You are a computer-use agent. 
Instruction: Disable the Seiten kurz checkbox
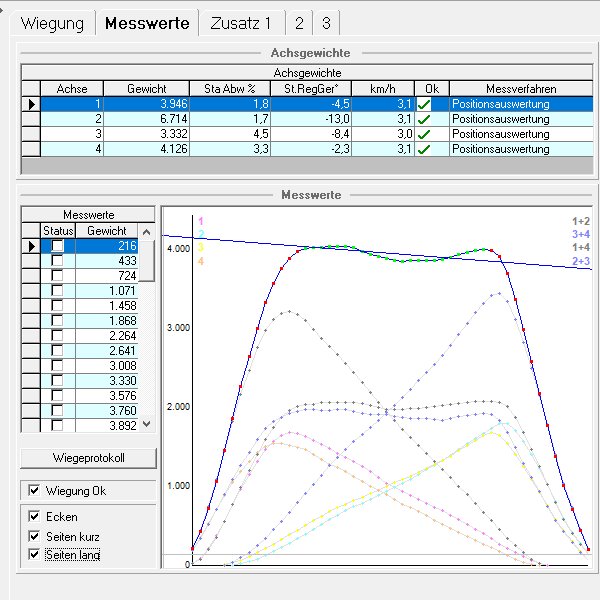click(x=36, y=535)
